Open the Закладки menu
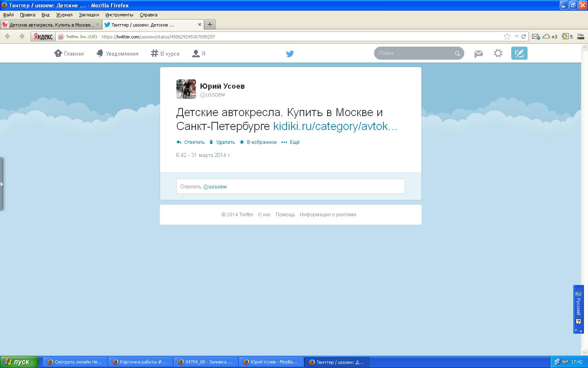Image resolution: width=588 pixels, height=368 pixels. click(x=89, y=15)
